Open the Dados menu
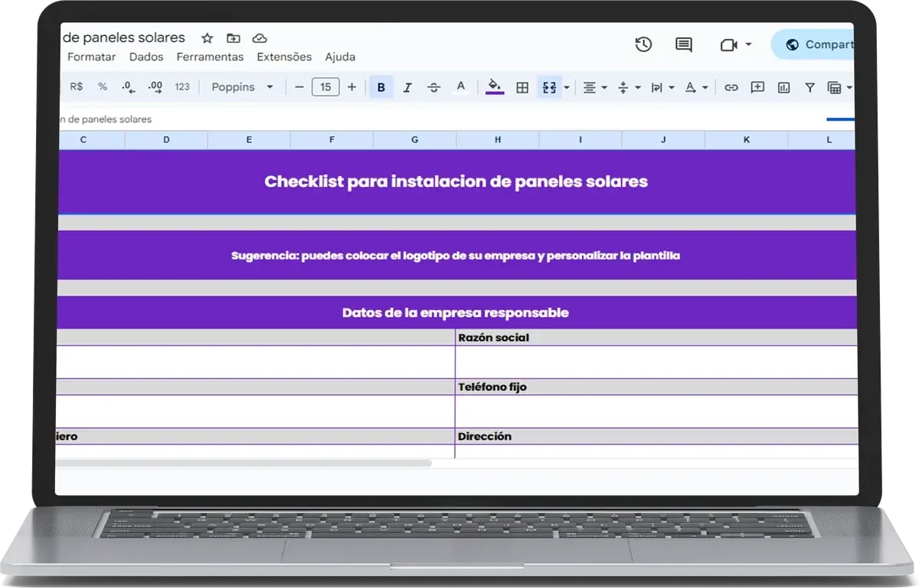The image size is (919, 588). [146, 57]
